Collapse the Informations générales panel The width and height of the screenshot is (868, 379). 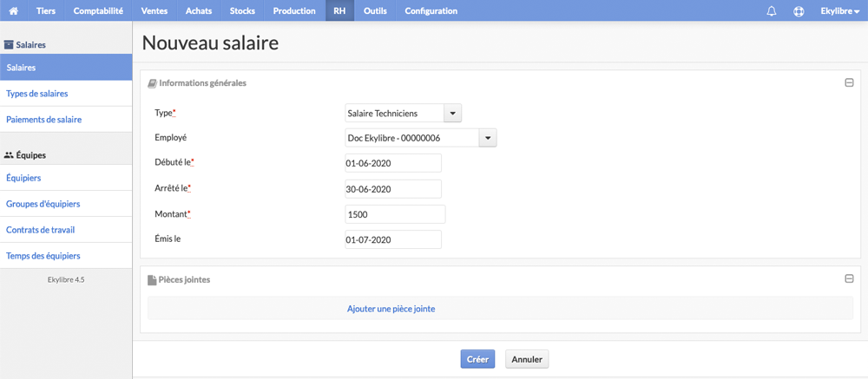[x=849, y=83]
